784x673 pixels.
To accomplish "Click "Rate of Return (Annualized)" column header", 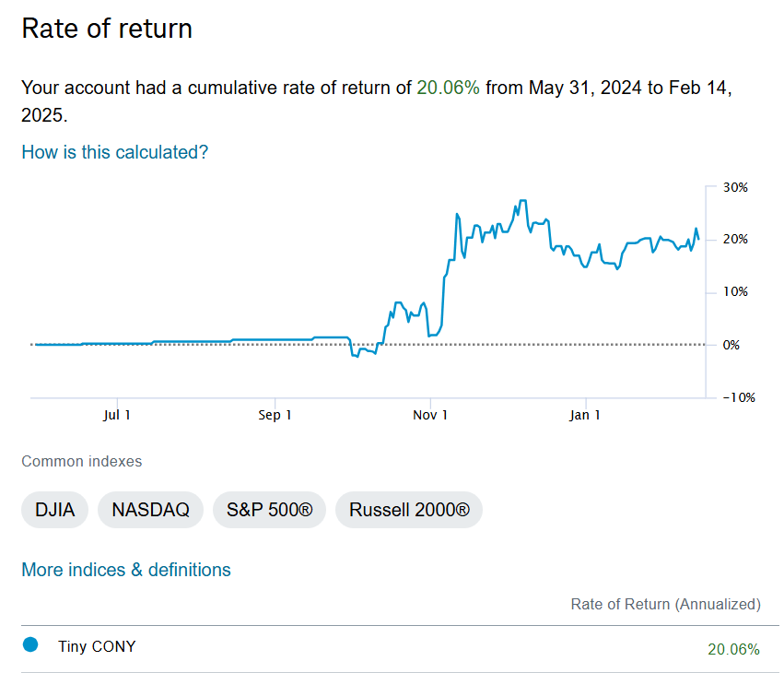I will pyautogui.click(x=666, y=605).
